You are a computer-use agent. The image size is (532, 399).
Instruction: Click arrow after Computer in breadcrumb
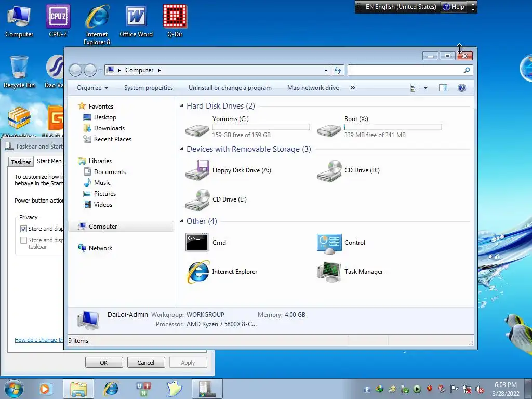159,70
